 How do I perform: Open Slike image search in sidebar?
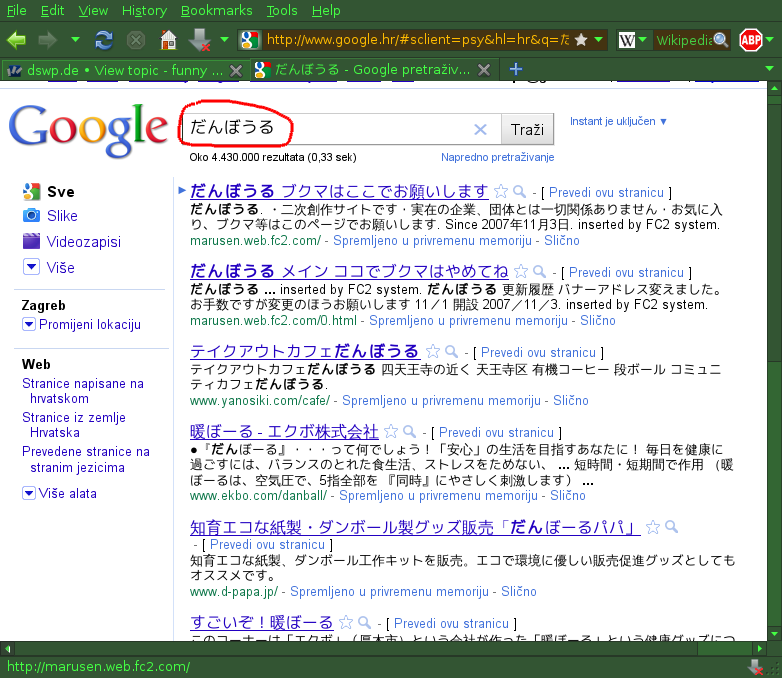click(62, 216)
